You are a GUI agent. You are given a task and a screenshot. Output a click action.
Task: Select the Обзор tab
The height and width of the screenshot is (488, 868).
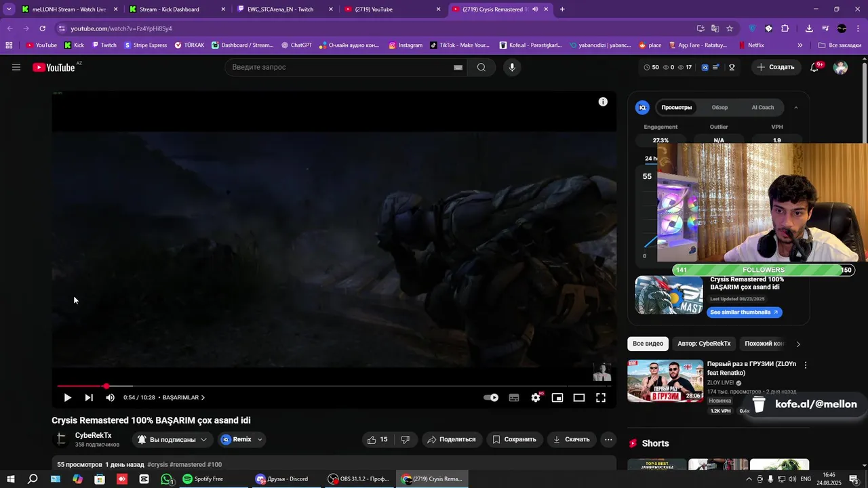719,107
